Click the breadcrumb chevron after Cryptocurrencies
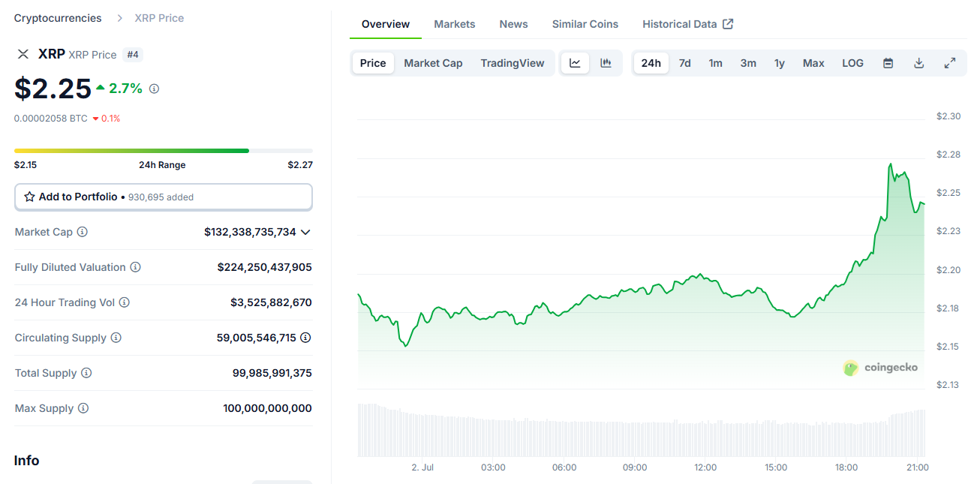980x484 pixels. click(x=118, y=17)
